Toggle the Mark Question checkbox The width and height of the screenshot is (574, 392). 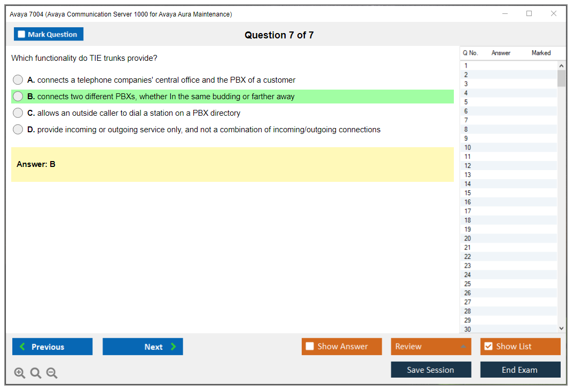coord(21,35)
